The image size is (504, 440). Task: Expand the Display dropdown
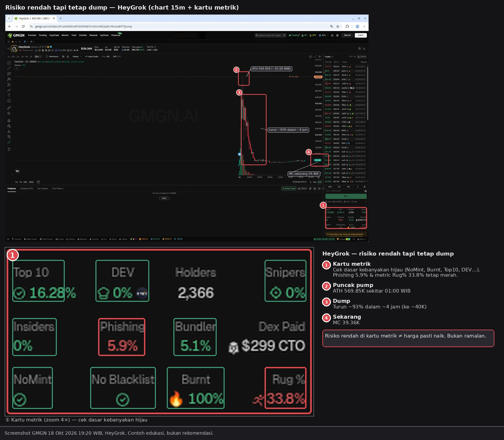(x=77, y=57)
